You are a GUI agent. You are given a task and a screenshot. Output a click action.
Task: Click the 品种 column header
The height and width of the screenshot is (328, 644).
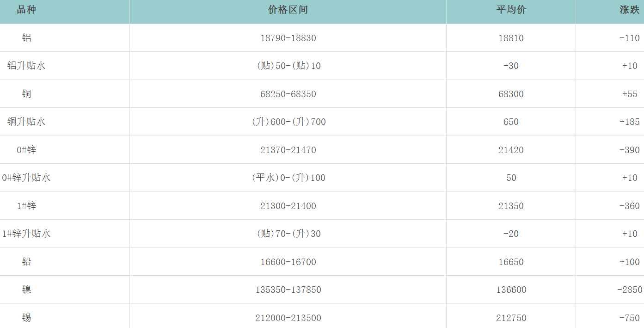click(26, 10)
